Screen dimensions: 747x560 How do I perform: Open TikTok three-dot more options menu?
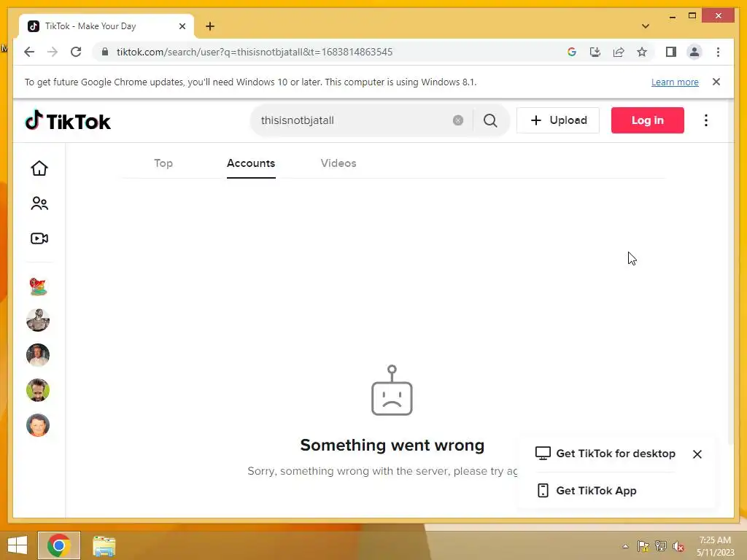pyautogui.click(x=706, y=120)
